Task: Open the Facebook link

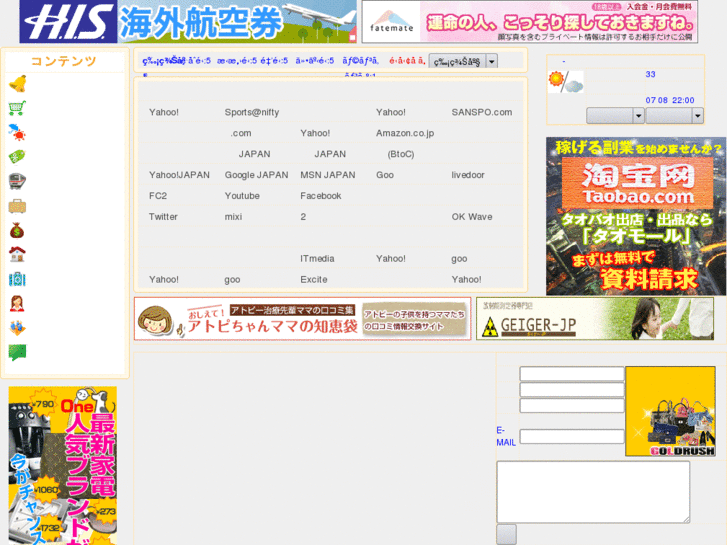Action: [320, 196]
